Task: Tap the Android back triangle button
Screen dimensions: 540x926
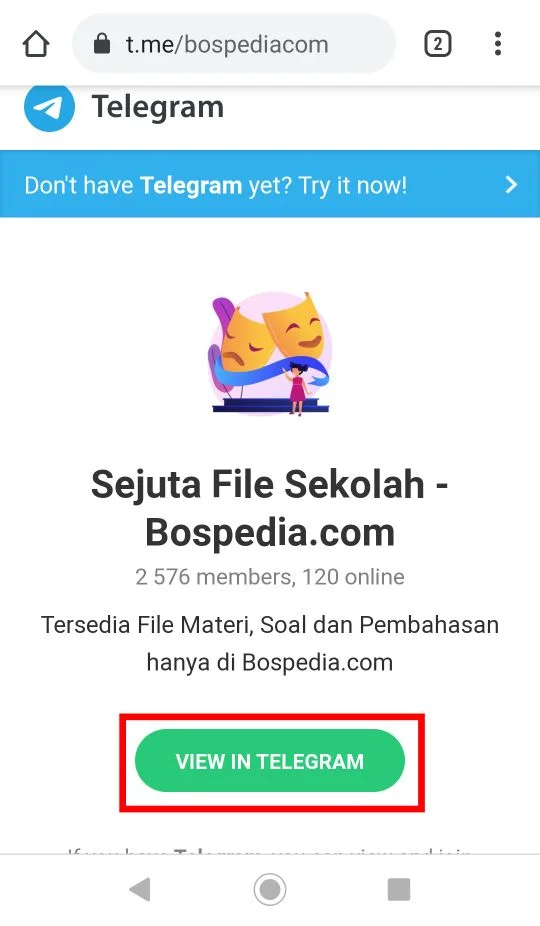Action: (x=139, y=889)
